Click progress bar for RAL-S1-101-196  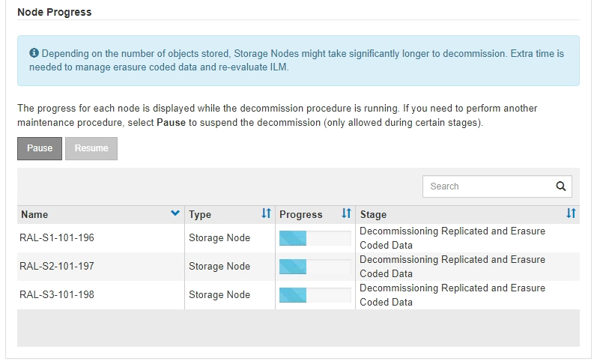[315, 238]
